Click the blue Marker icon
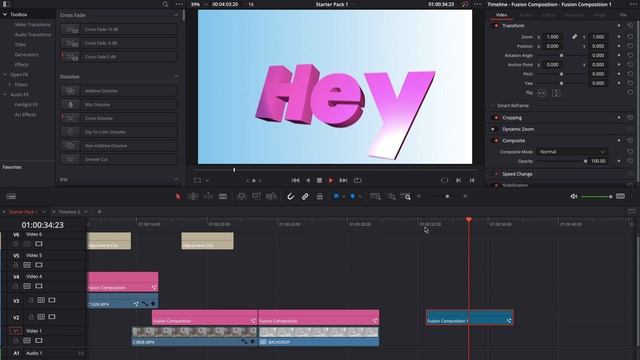This screenshot has height=360, width=640. (x=353, y=196)
